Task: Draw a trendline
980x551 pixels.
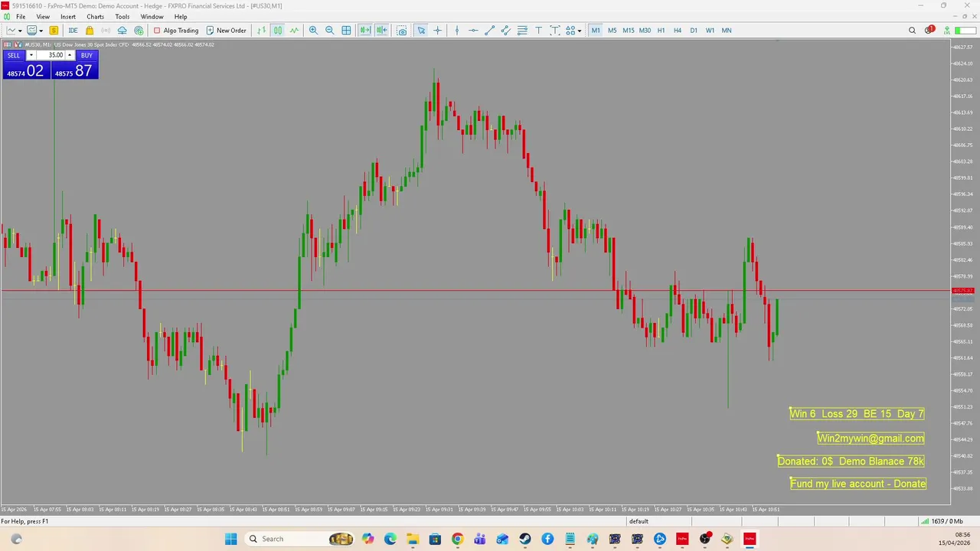Action: [x=489, y=31]
